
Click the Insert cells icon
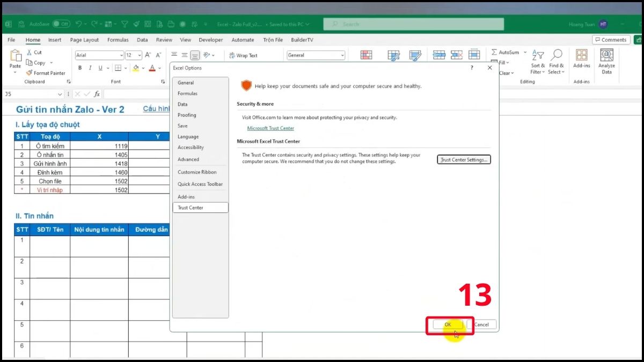coord(439,55)
